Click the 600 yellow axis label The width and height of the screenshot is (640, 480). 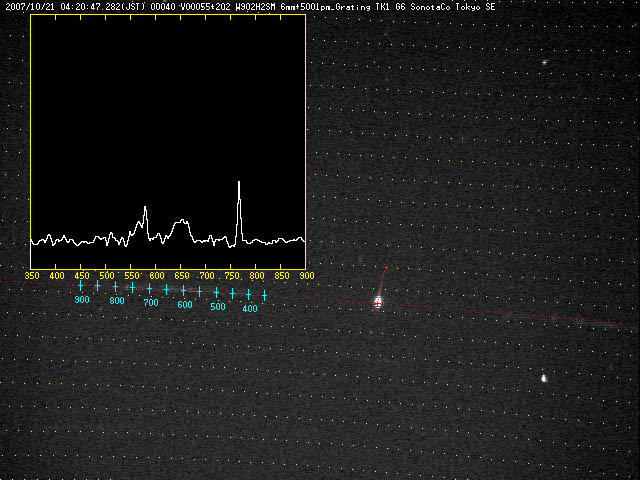157,275
